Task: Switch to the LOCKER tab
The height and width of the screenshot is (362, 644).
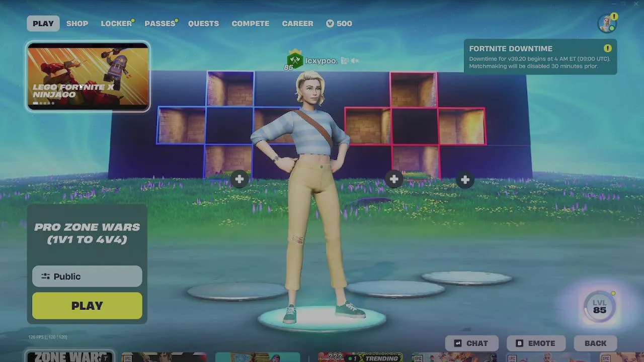Action: click(116, 24)
